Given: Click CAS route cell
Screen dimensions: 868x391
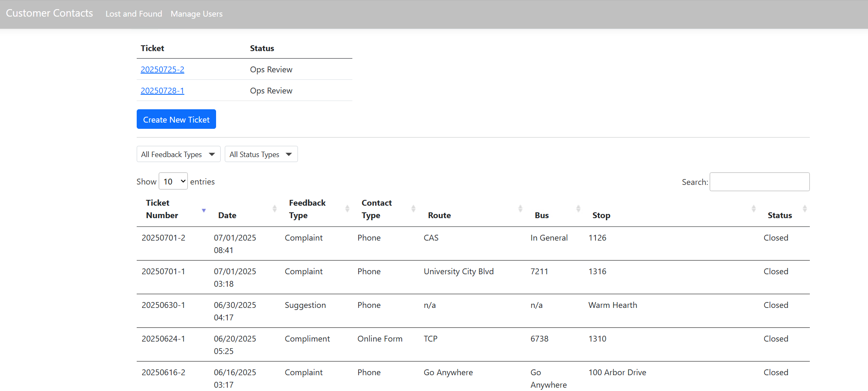Looking at the screenshot, I should tap(431, 238).
